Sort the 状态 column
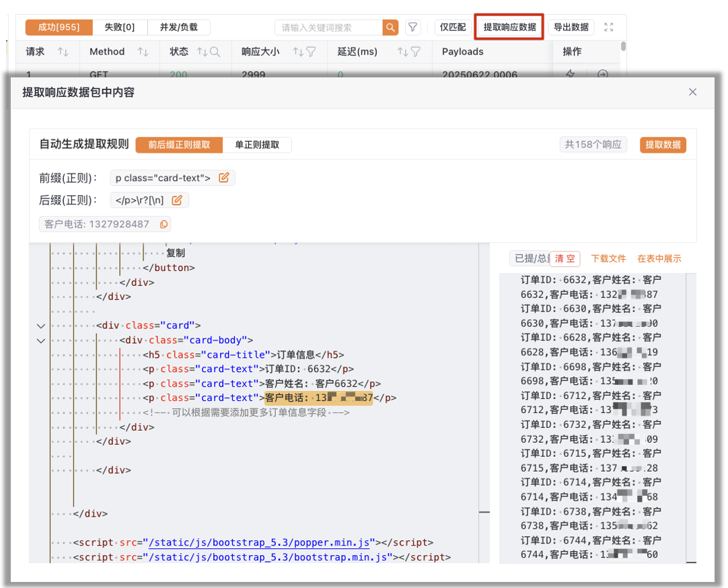 point(202,52)
